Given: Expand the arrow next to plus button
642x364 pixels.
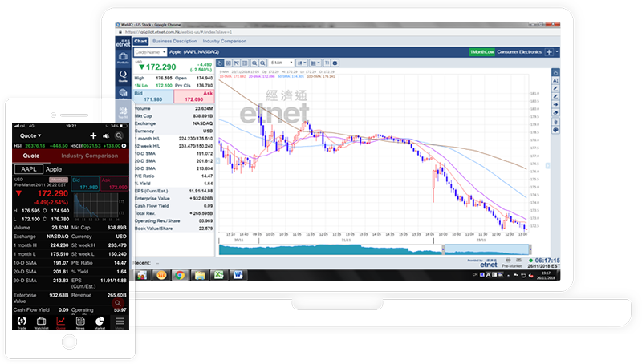Looking at the screenshot, I should 557,52.
